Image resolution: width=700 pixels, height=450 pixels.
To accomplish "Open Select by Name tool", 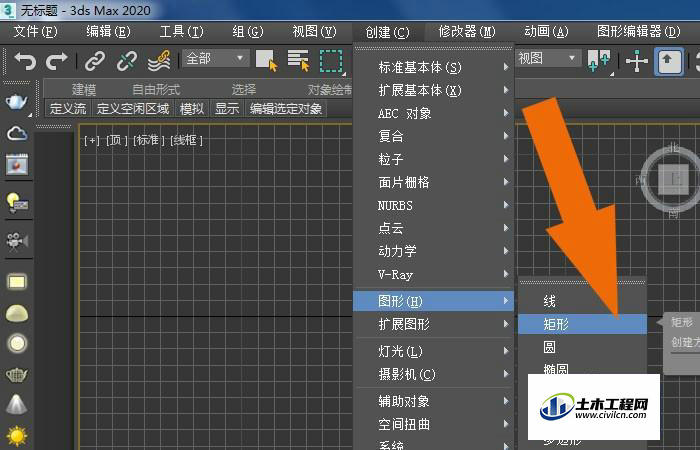I will point(298,60).
